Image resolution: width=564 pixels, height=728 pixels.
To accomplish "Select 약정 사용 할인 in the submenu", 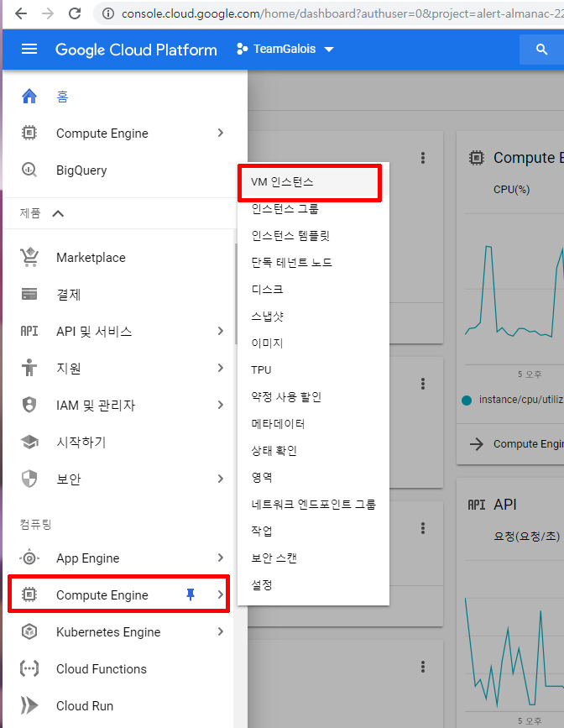I will click(x=313, y=397).
